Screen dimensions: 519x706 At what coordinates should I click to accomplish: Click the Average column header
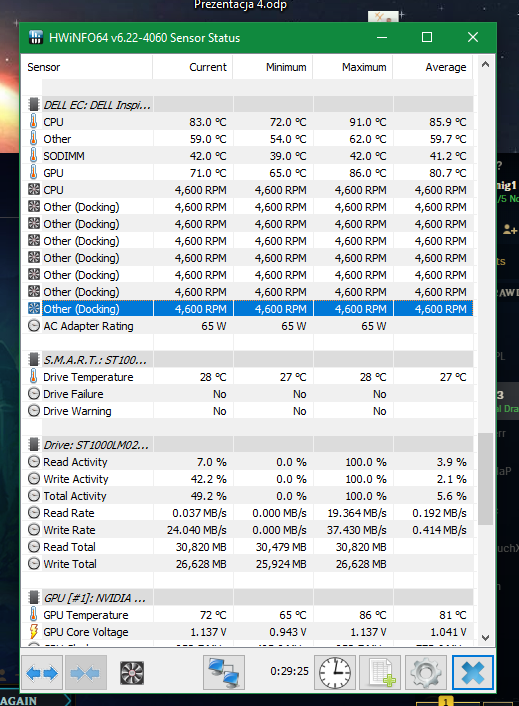[433, 67]
